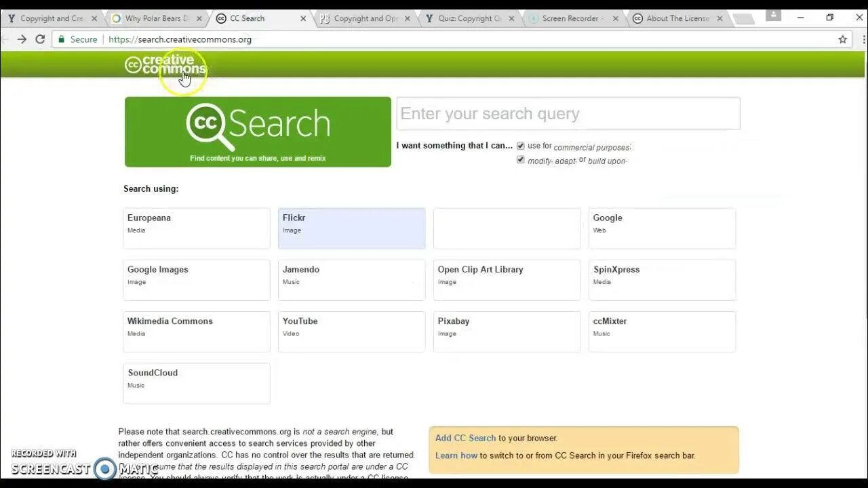Image resolution: width=868 pixels, height=488 pixels.
Task: Bookmark page with star icon
Action: (843, 39)
